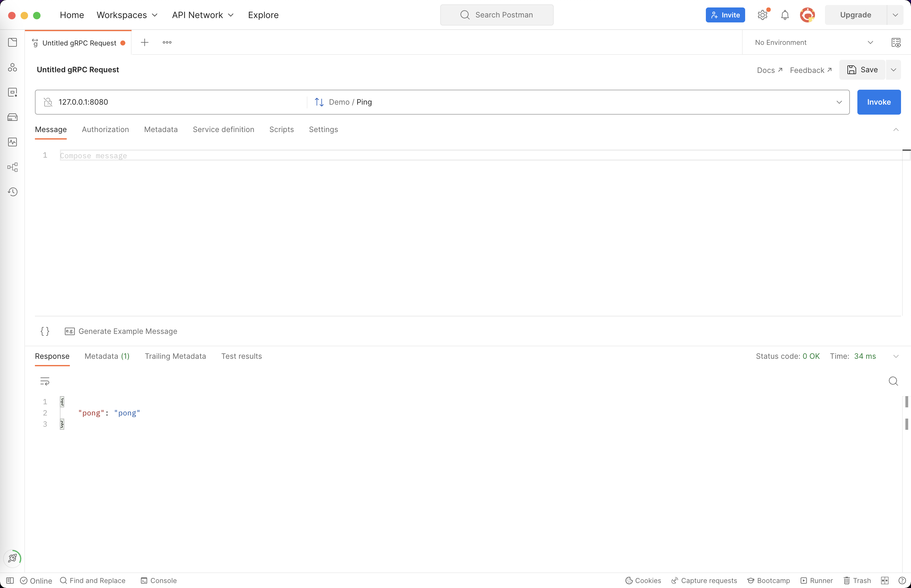Toggle TLS lock icon beside server URL
This screenshot has width=911, height=588.
(48, 102)
